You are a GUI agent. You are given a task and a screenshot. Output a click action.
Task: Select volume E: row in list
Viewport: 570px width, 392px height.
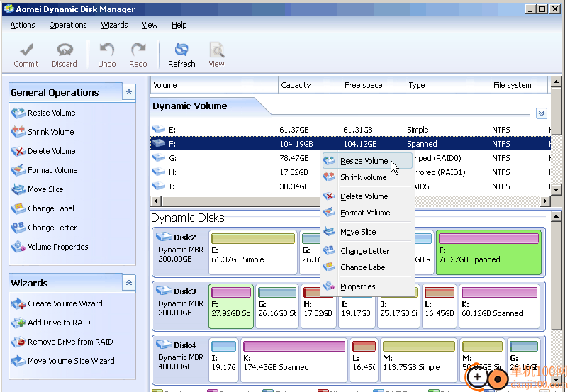click(350, 130)
